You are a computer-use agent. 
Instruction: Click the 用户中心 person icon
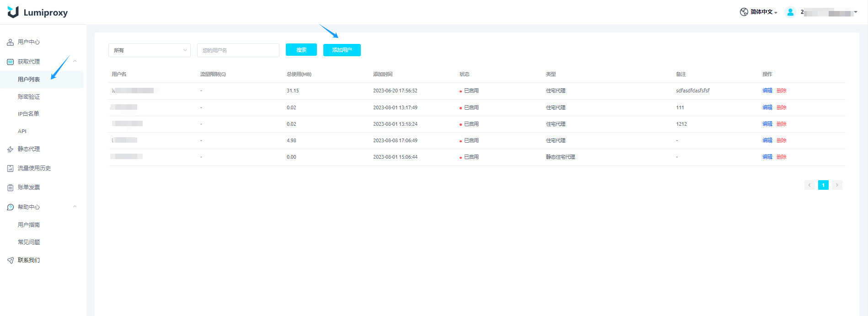point(10,42)
